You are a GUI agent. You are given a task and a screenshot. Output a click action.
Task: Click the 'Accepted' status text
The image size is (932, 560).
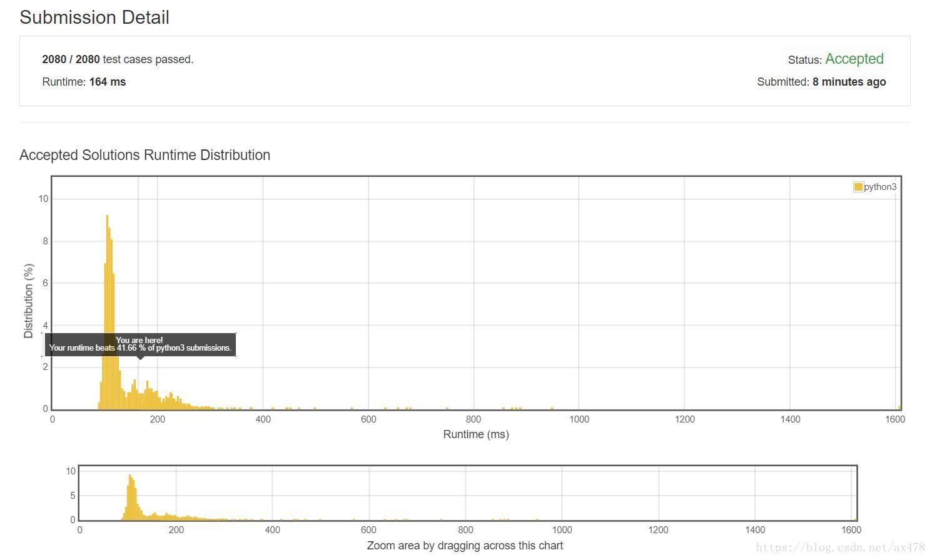tap(854, 59)
